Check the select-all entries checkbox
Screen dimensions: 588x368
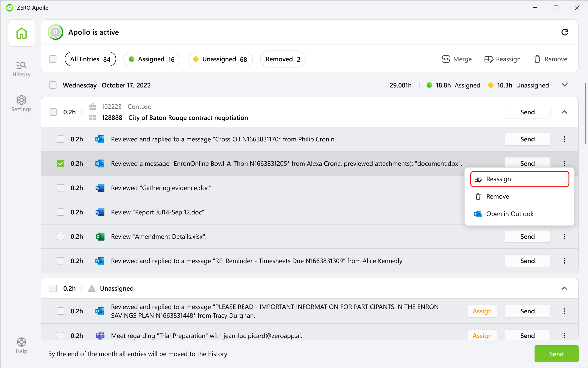click(x=53, y=59)
